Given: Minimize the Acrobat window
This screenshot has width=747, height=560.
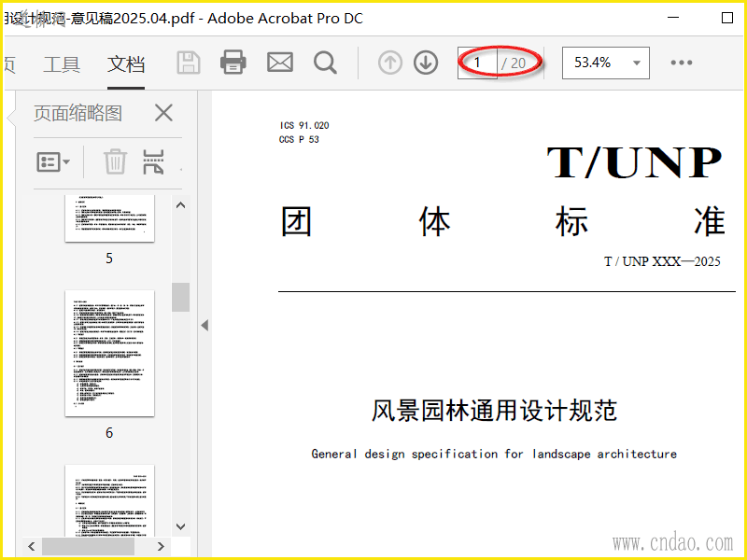Looking at the screenshot, I should pyautogui.click(x=673, y=18).
